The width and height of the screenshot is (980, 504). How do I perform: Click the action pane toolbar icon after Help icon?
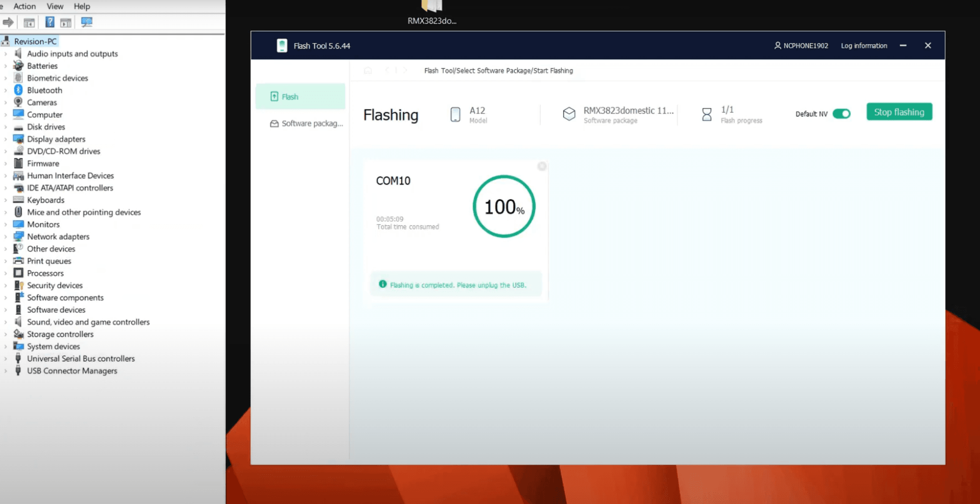pyautogui.click(x=66, y=23)
